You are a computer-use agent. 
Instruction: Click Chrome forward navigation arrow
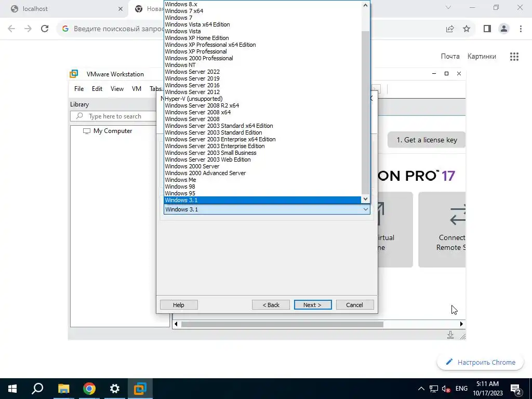pyautogui.click(x=28, y=29)
